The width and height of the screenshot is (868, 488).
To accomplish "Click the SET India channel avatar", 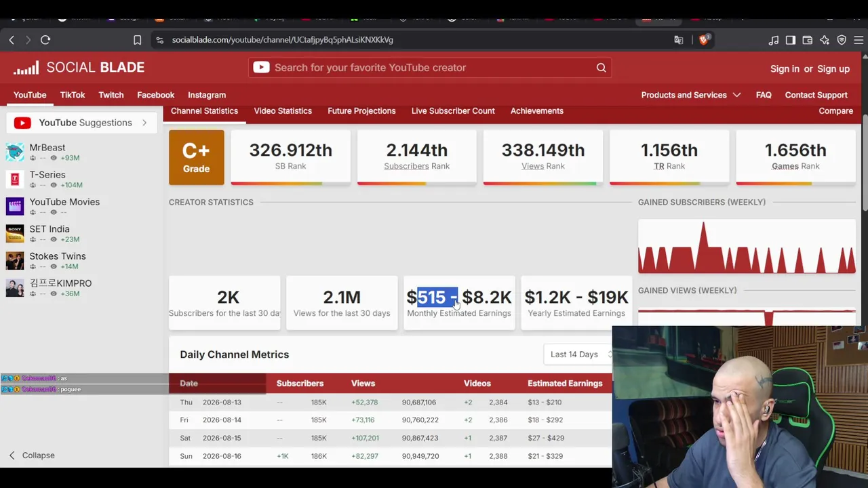I will pos(15,233).
